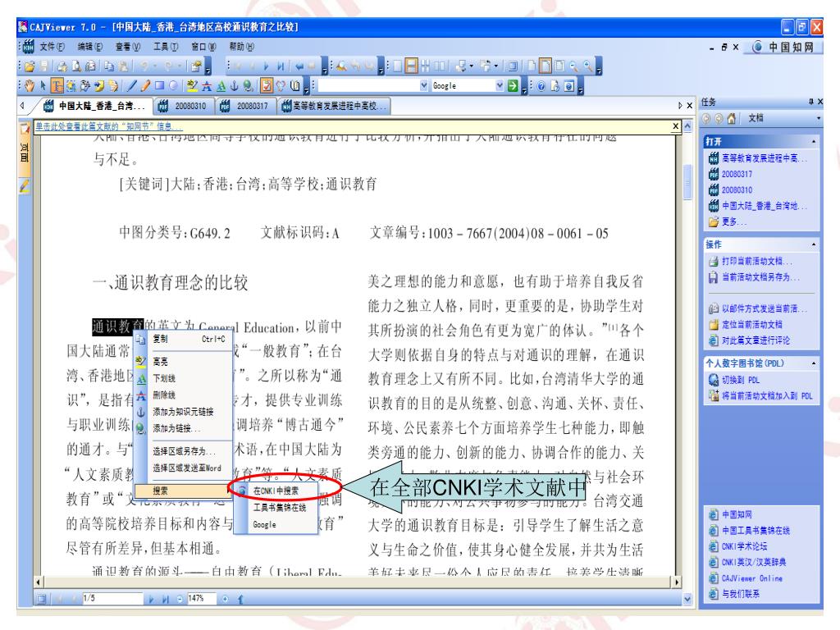The height and width of the screenshot is (630, 840).
Task: Open search text history dropdown
Action: coord(424,85)
